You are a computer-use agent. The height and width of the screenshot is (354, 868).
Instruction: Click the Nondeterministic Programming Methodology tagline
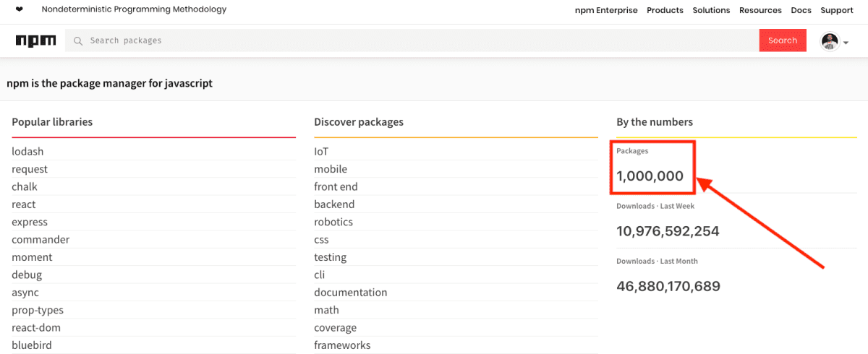(134, 9)
